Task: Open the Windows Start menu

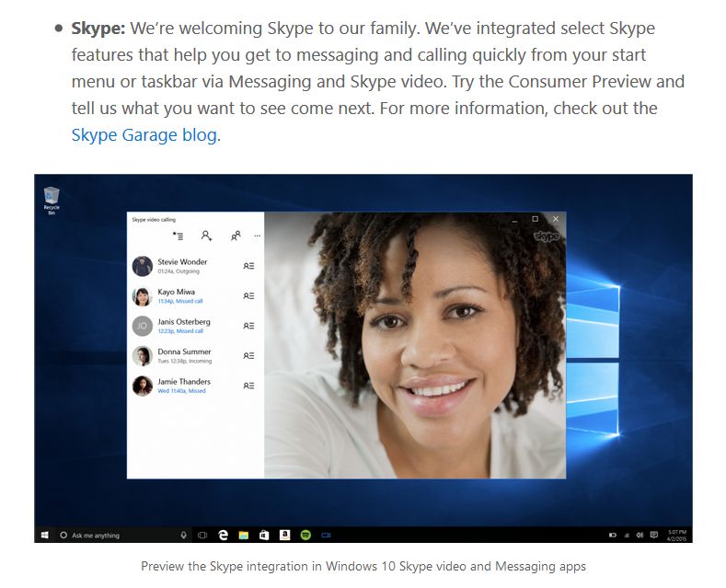Action: point(44,536)
